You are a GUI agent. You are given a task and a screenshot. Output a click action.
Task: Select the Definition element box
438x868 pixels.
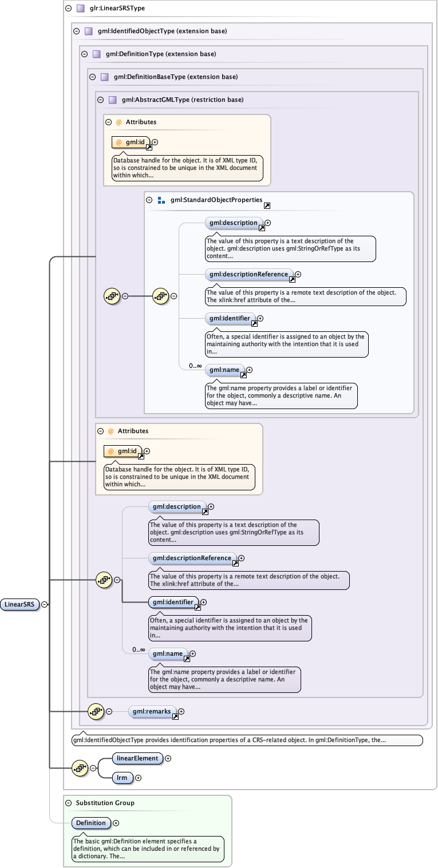(x=91, y=823)
